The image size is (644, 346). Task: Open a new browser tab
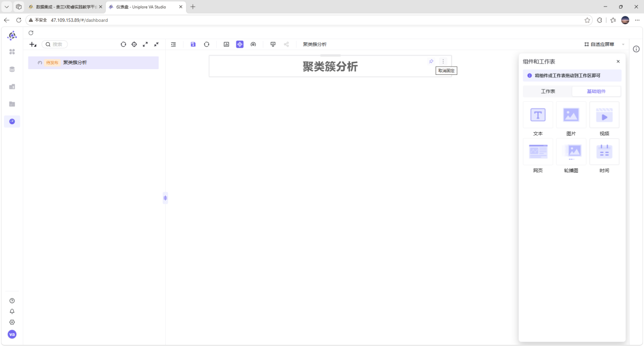193,7
